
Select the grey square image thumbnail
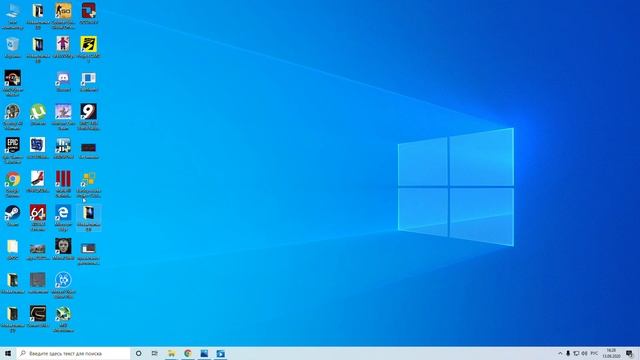(x=38, y=280)
